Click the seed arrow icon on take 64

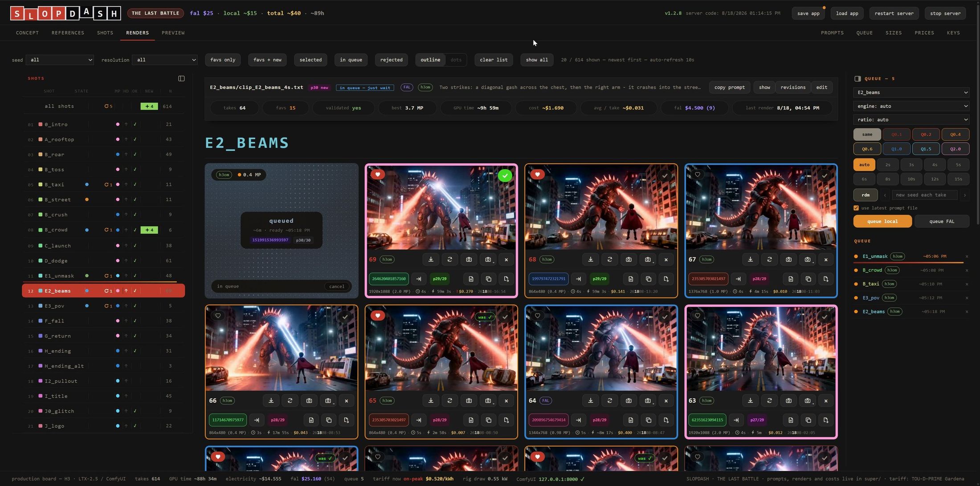pos(579,420)
